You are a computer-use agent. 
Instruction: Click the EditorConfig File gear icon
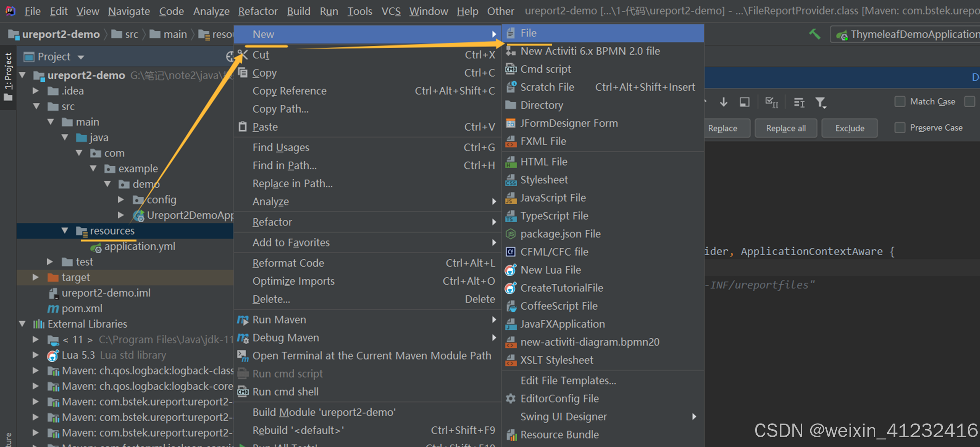(x=511, y=399)
